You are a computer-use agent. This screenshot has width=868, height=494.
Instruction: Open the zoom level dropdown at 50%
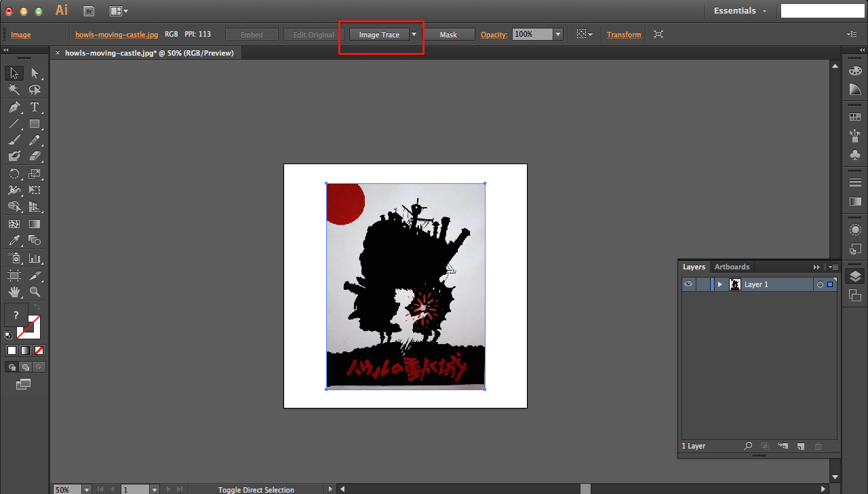tap(87, 489)
